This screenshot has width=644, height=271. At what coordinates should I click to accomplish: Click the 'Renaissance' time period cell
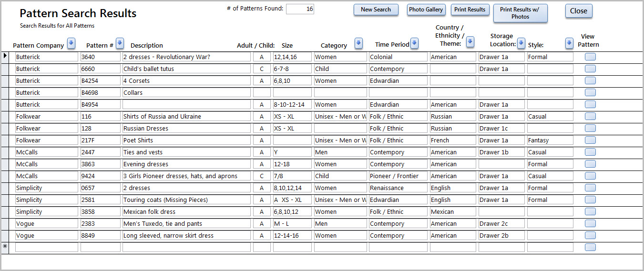(398, 188)
